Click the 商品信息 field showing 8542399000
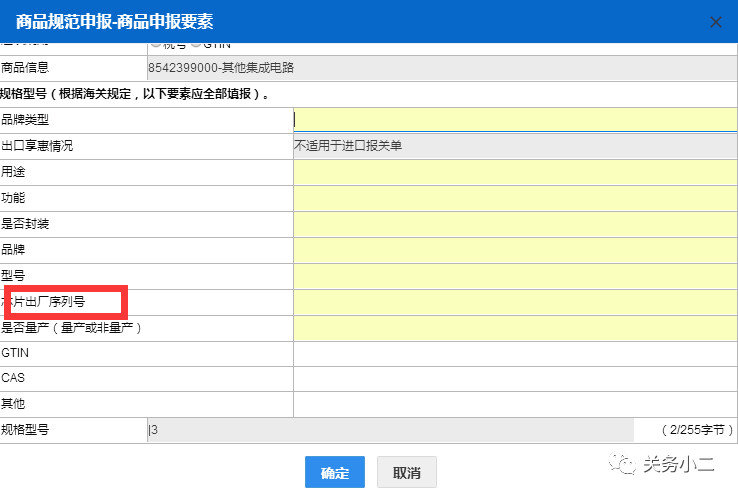 click(x=440, y=68)
